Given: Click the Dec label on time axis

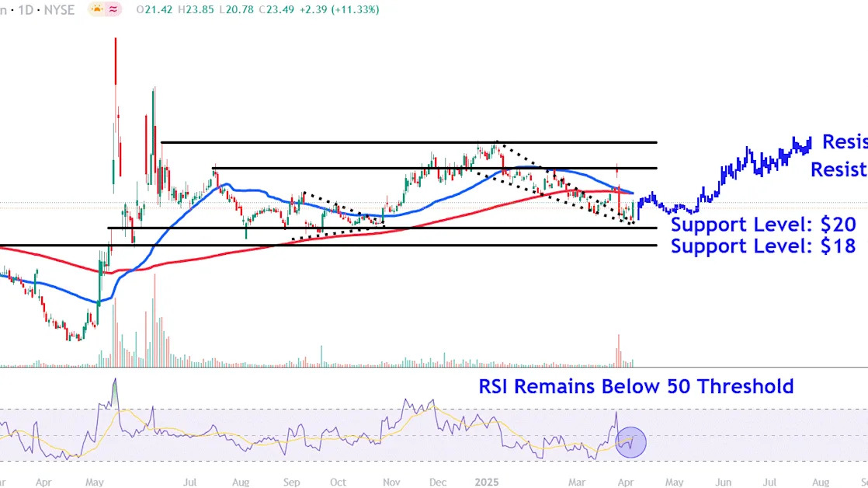Looking at the screenshot, I should (438, 483).
